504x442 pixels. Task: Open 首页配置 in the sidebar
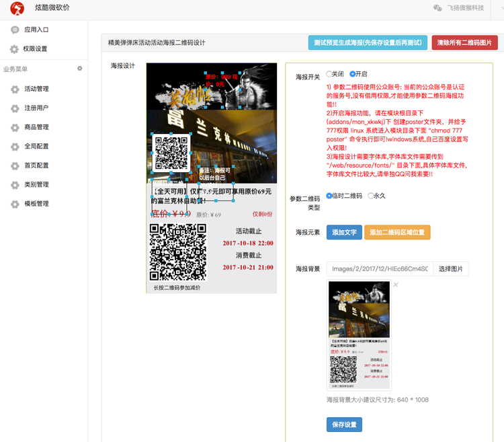[37, 165]
